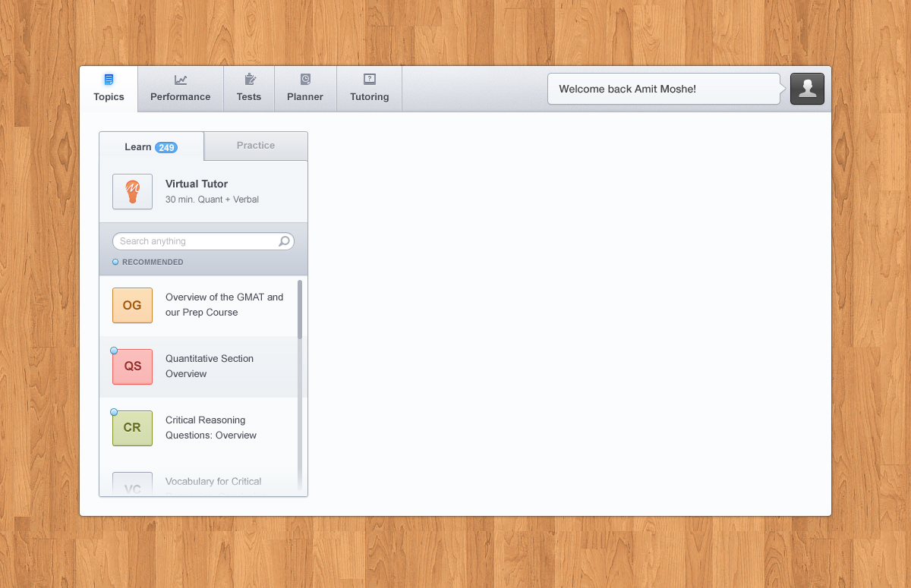Toggle the Recommended filter
Image resolution: width=911 pixels, height=588 pixels.
pyautogui.click(x=148, y=262)
